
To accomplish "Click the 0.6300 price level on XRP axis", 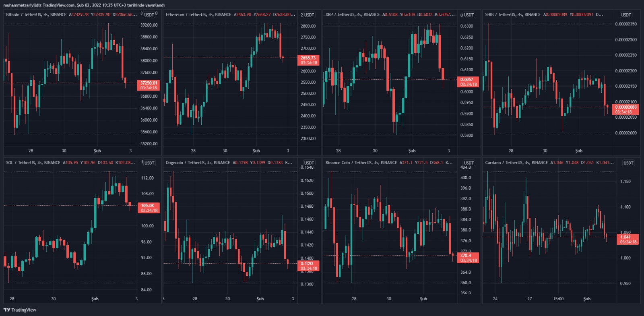I will point(467,26).
